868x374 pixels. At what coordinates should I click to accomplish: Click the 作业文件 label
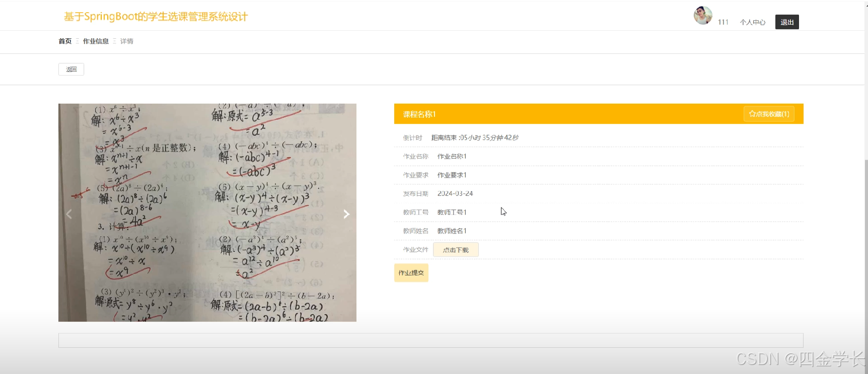click(415, 250)
